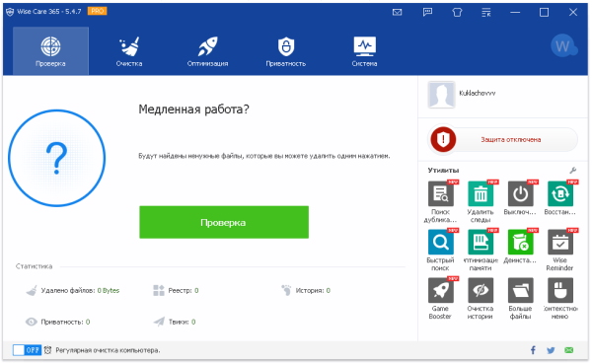
Task: Launch memory optimization utility
Action: click(x=481, y=251)
